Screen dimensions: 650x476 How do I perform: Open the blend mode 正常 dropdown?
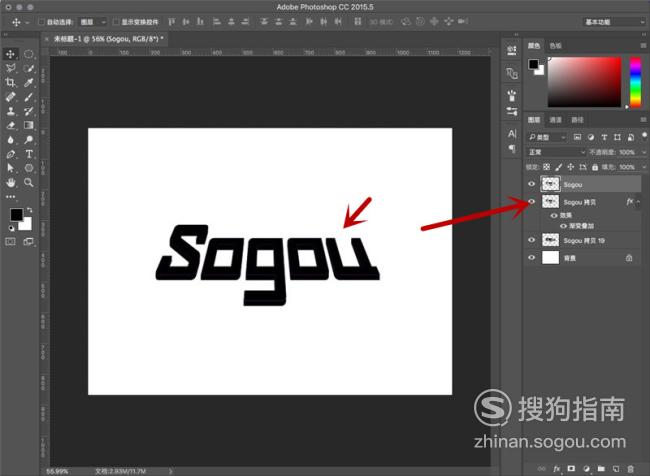pos(556,152)
